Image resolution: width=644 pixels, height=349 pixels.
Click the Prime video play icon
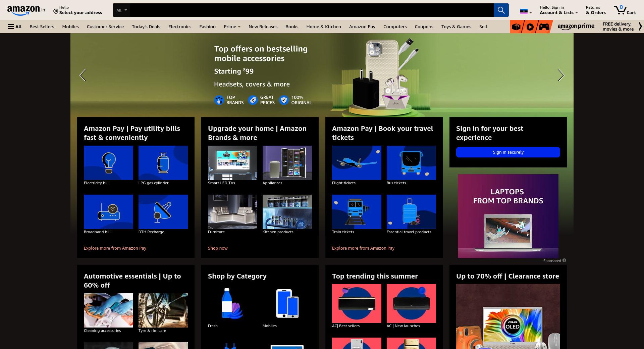click(530, 27)
